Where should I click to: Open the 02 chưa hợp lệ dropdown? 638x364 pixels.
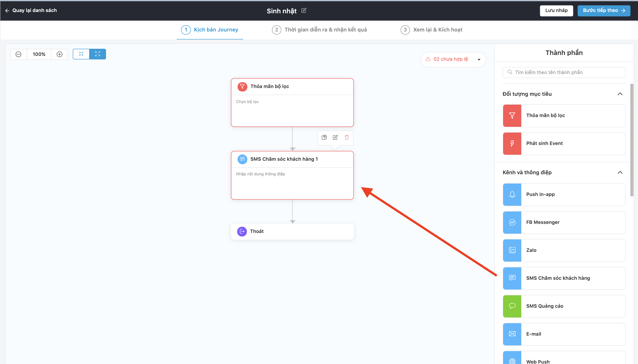[x=453, y=59]
